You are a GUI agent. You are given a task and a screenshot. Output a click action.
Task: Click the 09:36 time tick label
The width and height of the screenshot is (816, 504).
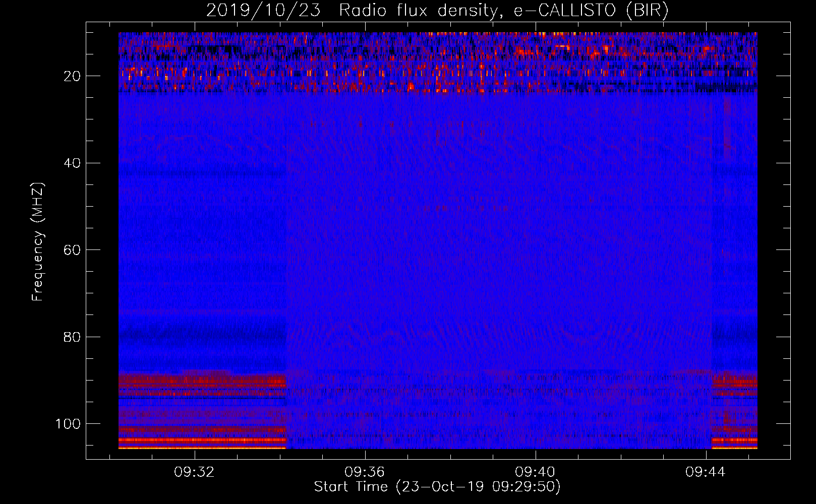point(365,472)
